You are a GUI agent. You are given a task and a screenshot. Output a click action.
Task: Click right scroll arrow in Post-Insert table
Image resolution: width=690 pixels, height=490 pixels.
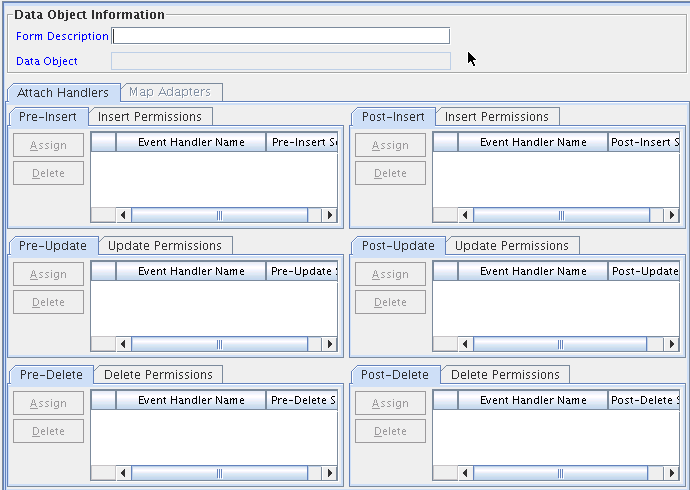coord(671,215)
